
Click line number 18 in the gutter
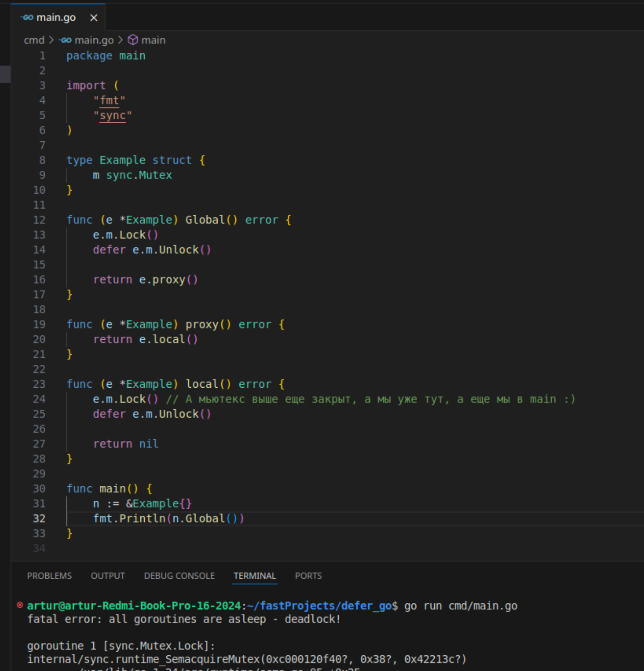[x=39, y=310]
